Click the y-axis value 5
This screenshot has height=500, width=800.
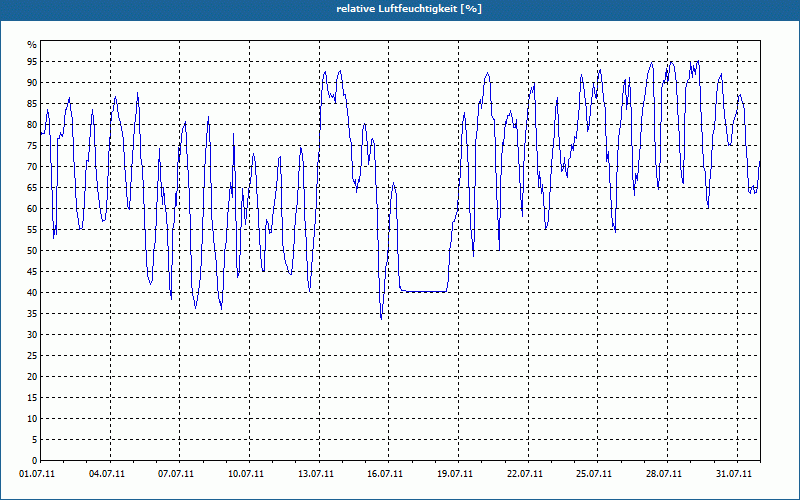tap(34, 440)
